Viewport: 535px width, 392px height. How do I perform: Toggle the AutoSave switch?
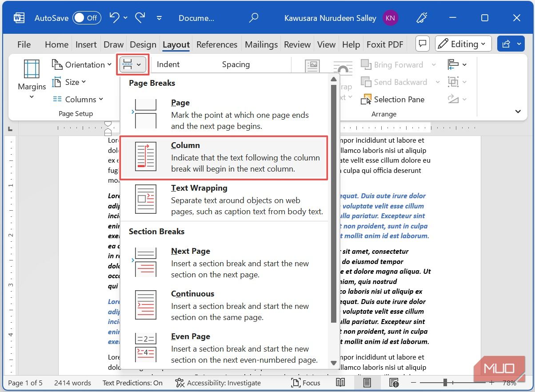coord(87,18)
